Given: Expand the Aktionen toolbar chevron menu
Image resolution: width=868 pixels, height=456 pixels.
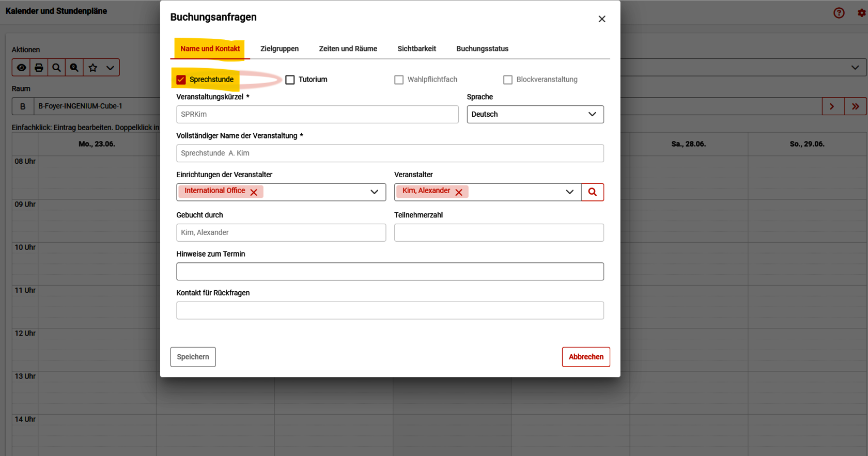Looking at the screenshot, I should click(110, 68).
